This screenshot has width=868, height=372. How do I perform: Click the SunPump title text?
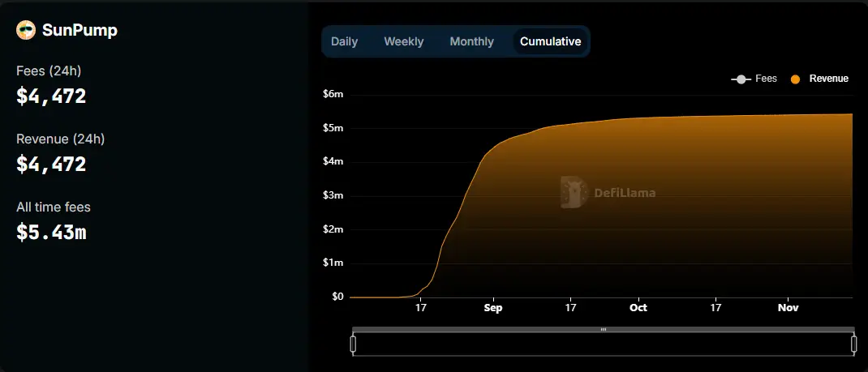[79, 31]
